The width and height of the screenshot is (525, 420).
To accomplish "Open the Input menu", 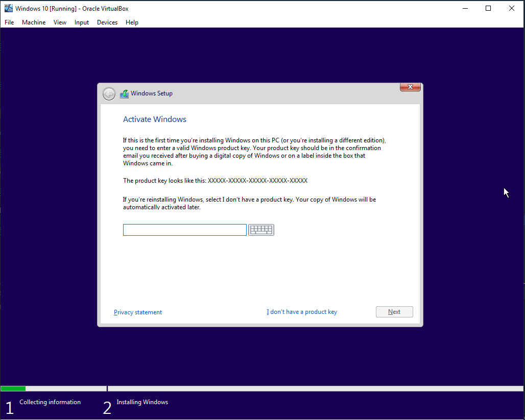I will (82, 22).
